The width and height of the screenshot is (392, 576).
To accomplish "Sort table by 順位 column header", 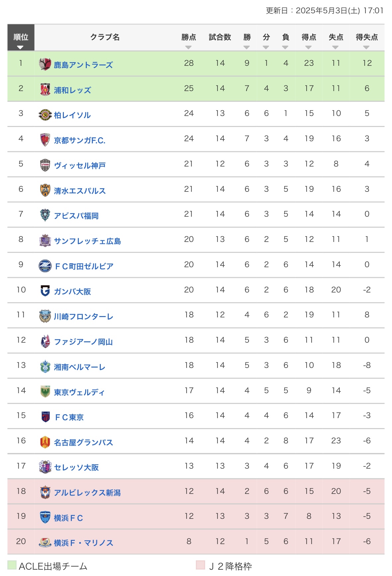I will tap(21, 38).
